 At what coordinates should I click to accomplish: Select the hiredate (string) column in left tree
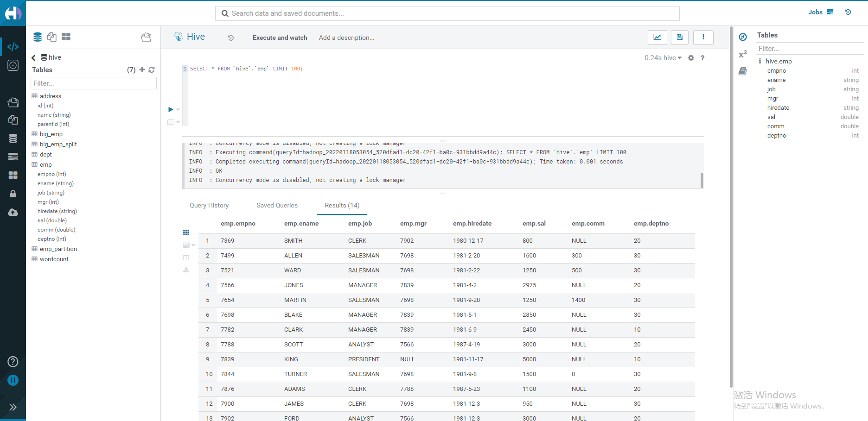tap(57, 211)
